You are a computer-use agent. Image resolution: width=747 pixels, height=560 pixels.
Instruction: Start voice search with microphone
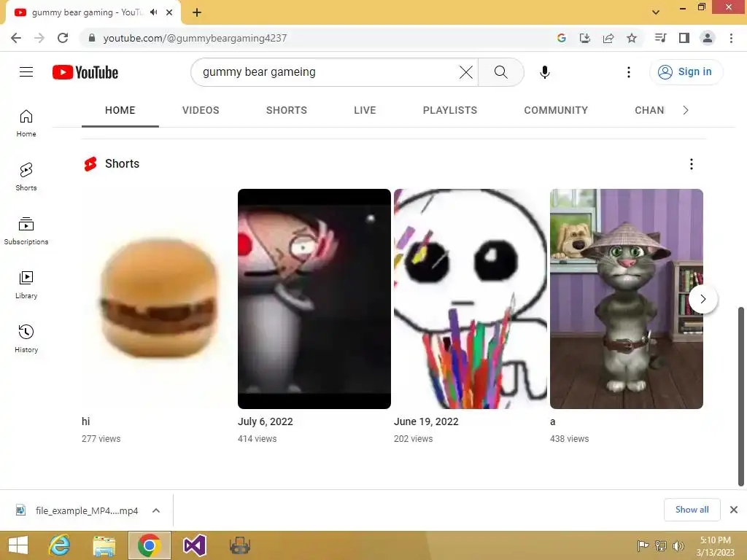coord(544,72)
